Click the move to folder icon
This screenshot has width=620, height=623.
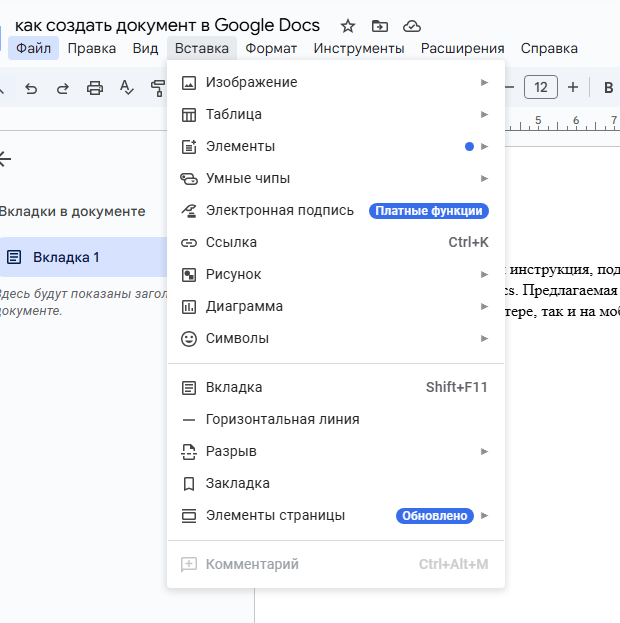point(380,26)
